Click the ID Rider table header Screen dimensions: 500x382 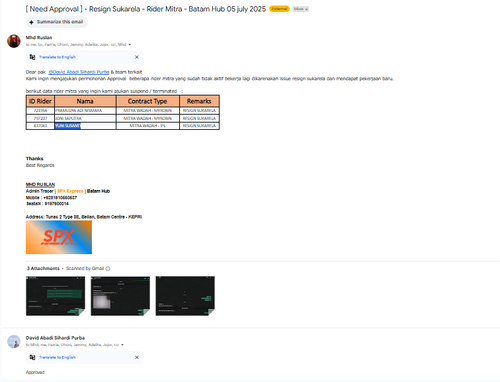coord(40,101)
